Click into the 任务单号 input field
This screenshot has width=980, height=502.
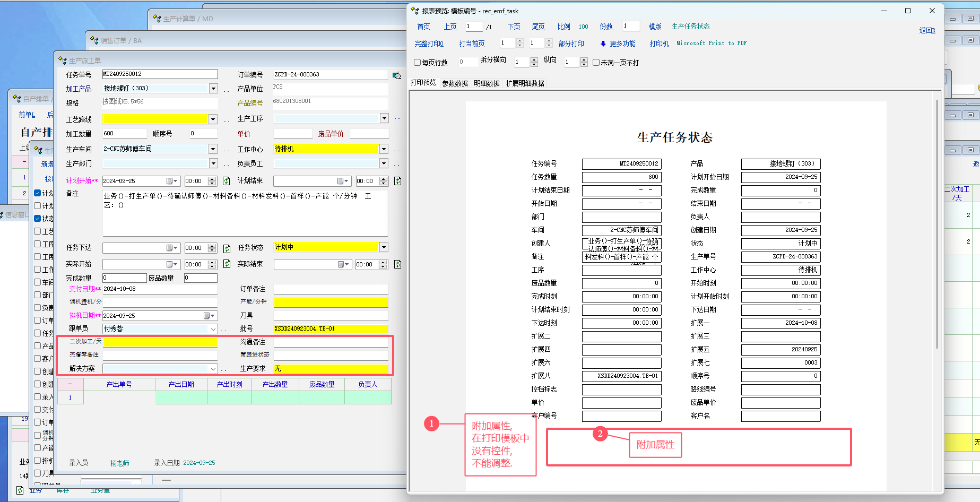(x=160, y=74)
